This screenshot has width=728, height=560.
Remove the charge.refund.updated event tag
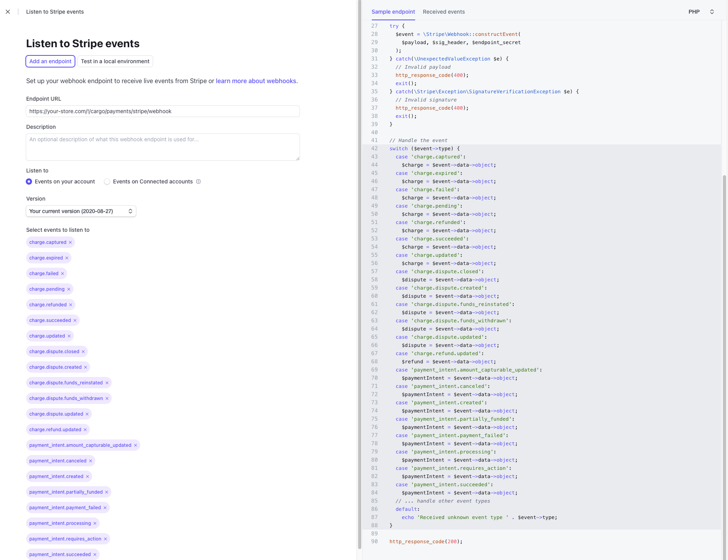(85, 430)
